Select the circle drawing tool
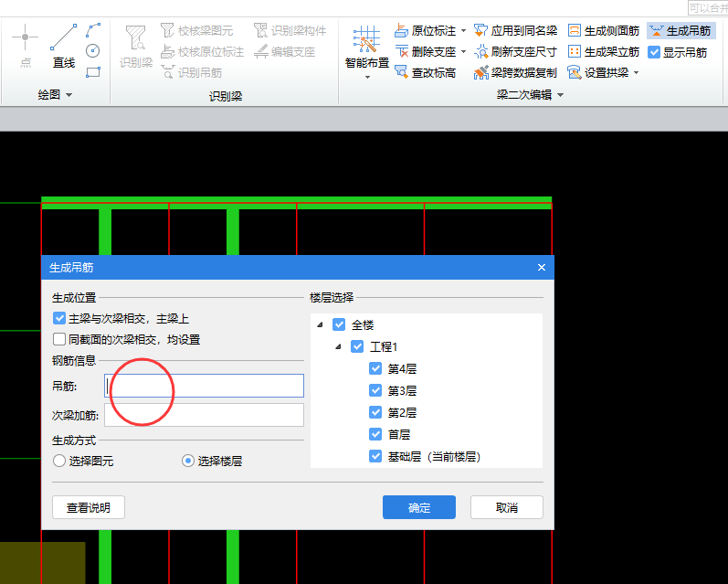The image size is (728, 584). 93,50
